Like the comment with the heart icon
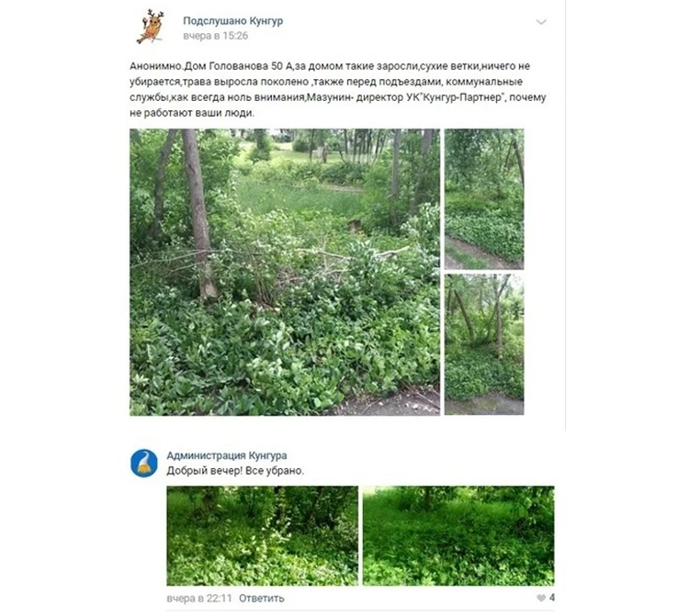 (541, 598)
